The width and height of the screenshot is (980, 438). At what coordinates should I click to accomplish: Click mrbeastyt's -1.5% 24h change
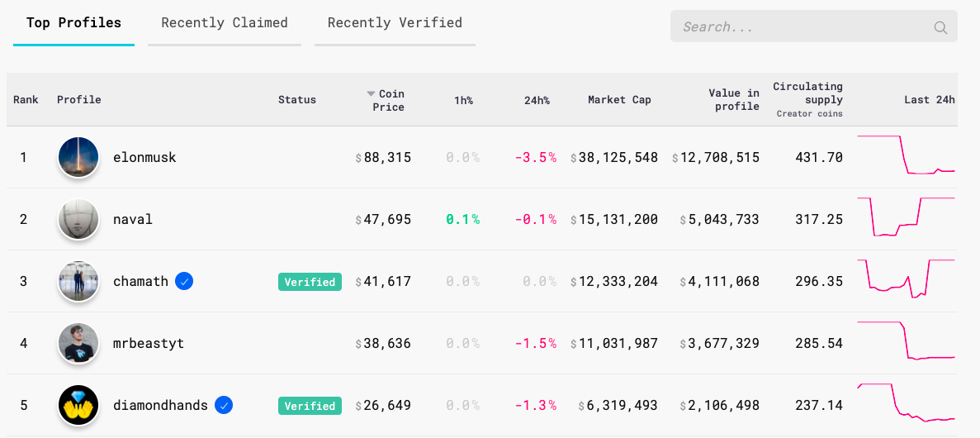[536, 344]
